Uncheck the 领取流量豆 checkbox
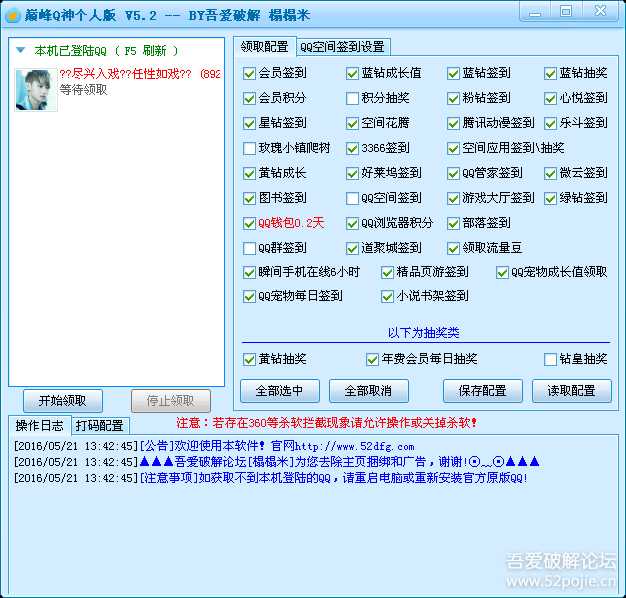 453,248
